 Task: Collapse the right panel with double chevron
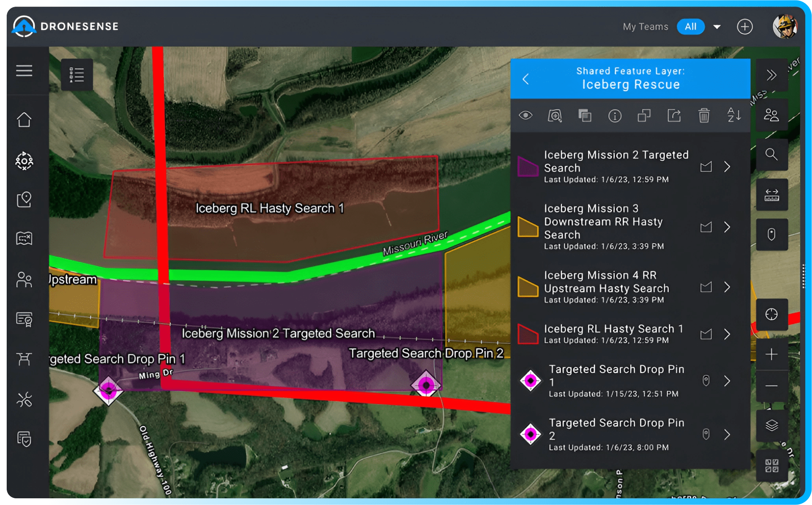771,75
